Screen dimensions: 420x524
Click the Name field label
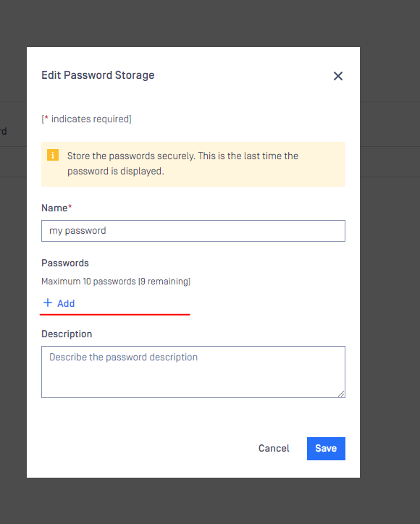click(x=54, y=208)
